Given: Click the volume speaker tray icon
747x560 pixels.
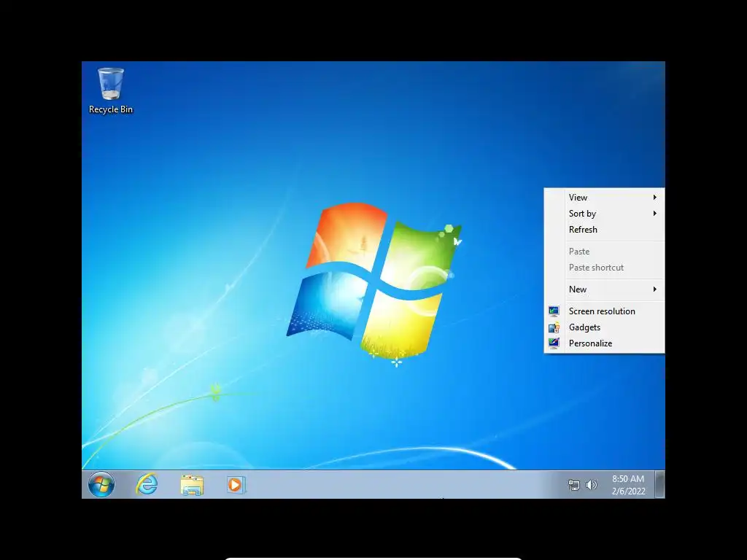Looking at the screenshot, I should (x=591, y=485).
